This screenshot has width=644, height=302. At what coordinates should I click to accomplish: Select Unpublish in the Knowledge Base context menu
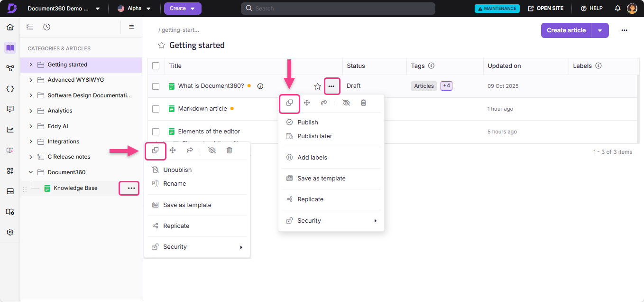coord(177,170)
